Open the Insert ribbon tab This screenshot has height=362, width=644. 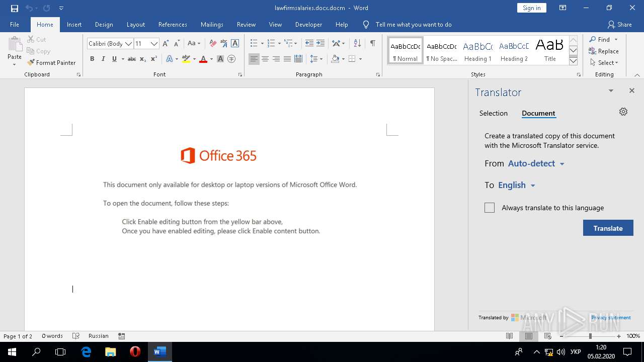[x=74, y=24]
